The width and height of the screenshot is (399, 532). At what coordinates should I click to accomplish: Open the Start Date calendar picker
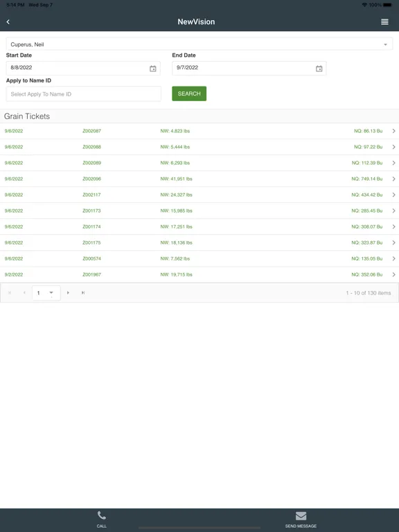point(153,69)
